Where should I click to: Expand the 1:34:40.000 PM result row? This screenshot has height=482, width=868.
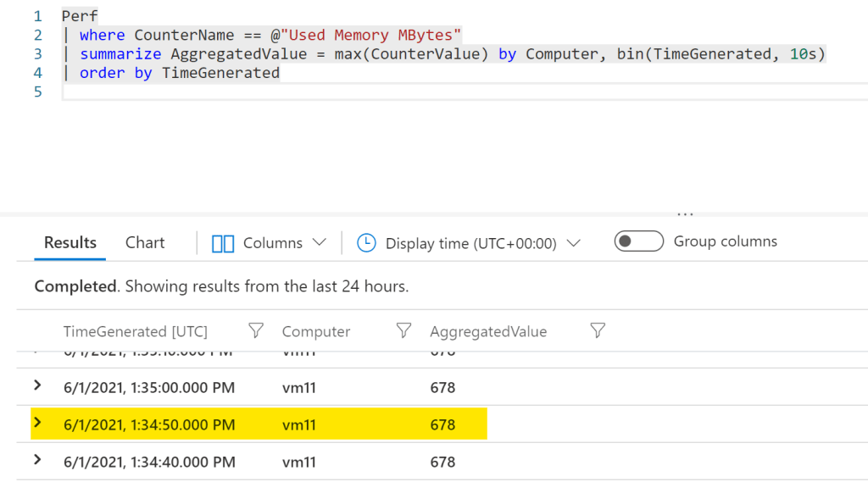click(37, 460)
